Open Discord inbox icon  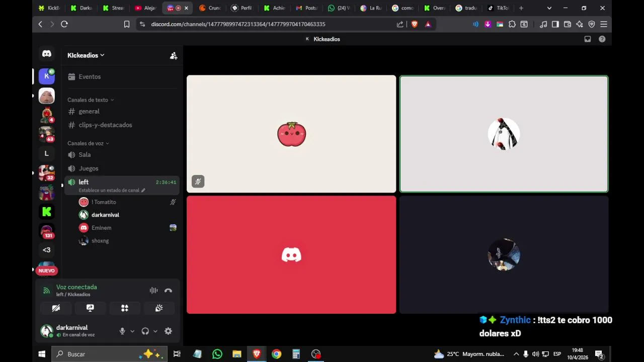[x=587, y=39]
